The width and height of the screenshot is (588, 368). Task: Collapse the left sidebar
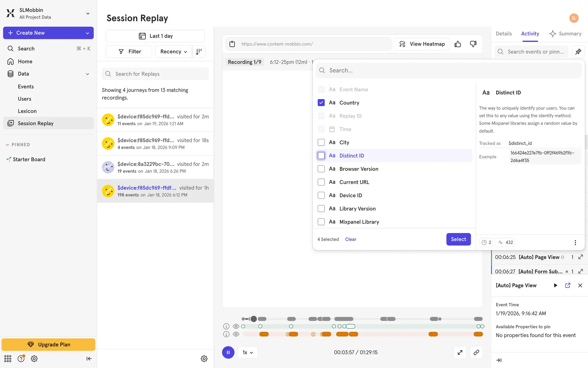[x=89, y=358]
